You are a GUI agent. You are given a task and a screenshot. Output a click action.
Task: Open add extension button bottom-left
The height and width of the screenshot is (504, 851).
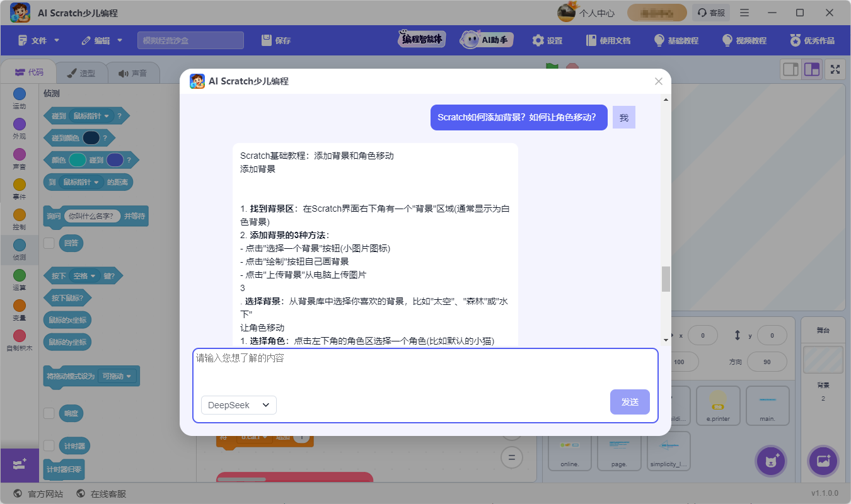(20, 466)
